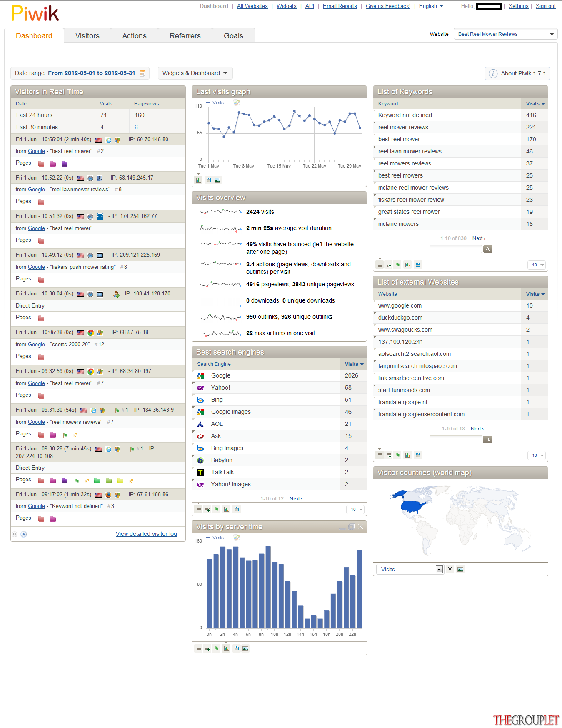
Task: Open English language dropdown
Action: [x=431, y=6]
